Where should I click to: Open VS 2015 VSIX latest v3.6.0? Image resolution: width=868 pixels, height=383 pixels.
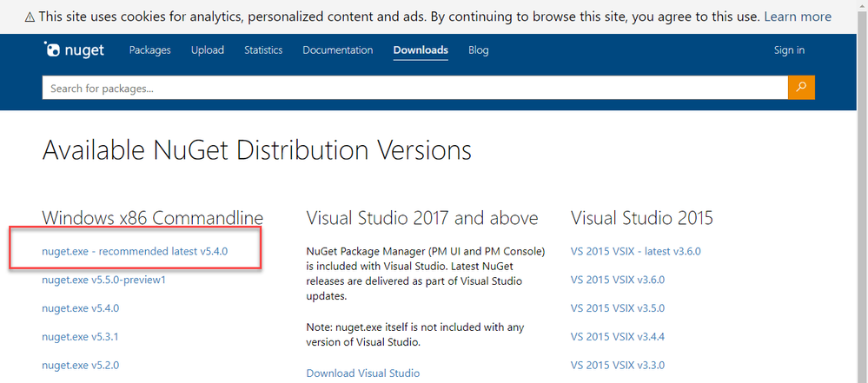pos(635,251)
